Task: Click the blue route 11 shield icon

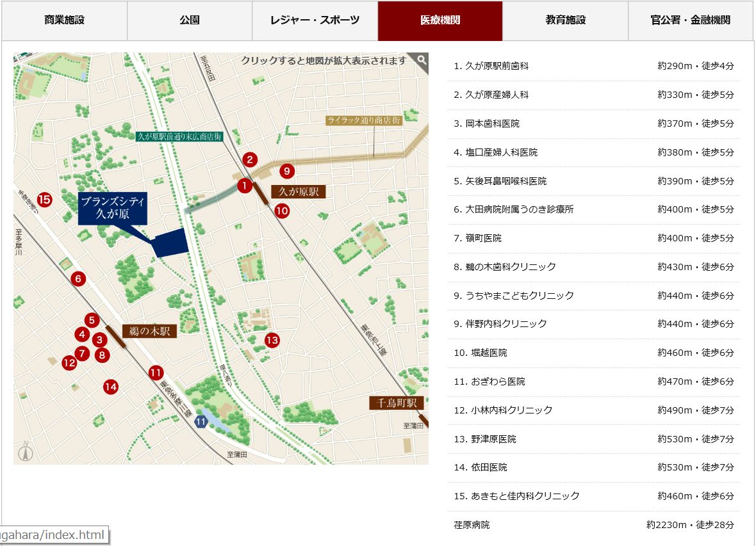Action: [x=201, y=421]
